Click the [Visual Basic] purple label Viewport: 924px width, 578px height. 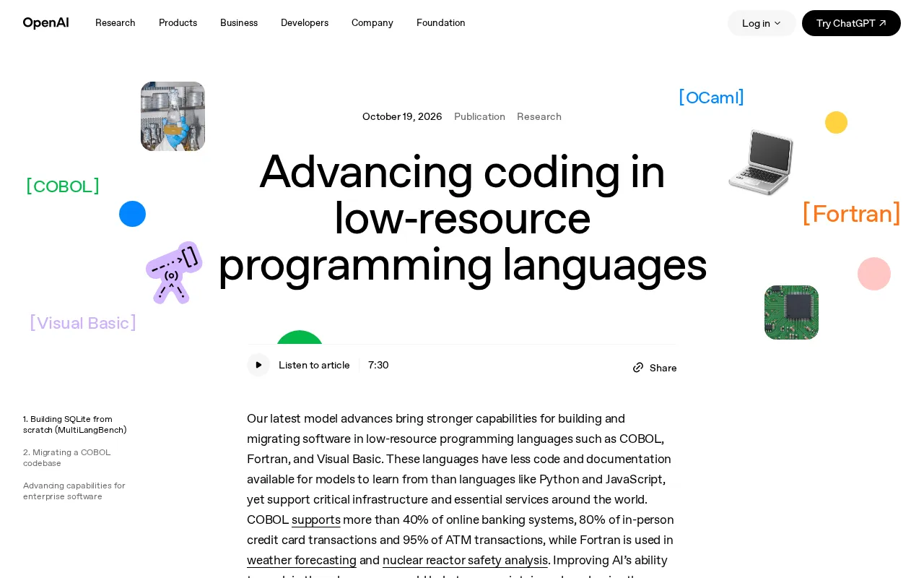coord(83,323)
